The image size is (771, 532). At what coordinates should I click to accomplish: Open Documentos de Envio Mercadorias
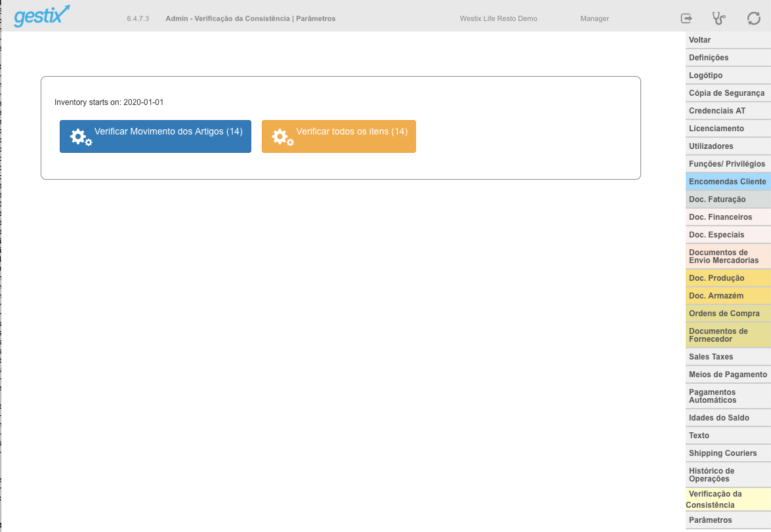pyautogui.click(x=728, y=256)
